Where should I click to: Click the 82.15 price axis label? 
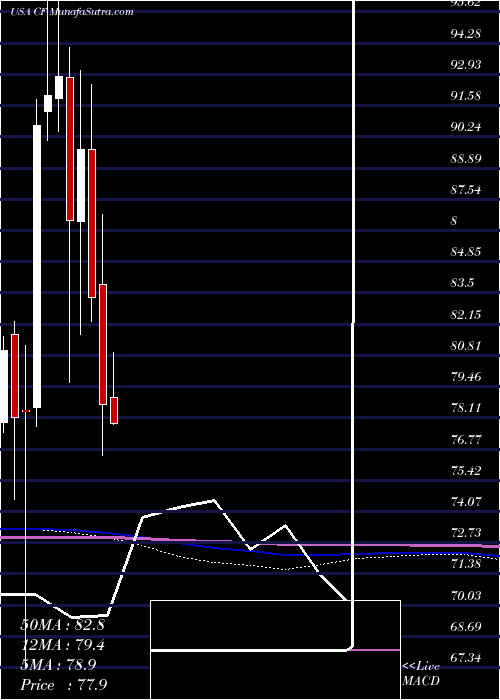coord(465,314)
